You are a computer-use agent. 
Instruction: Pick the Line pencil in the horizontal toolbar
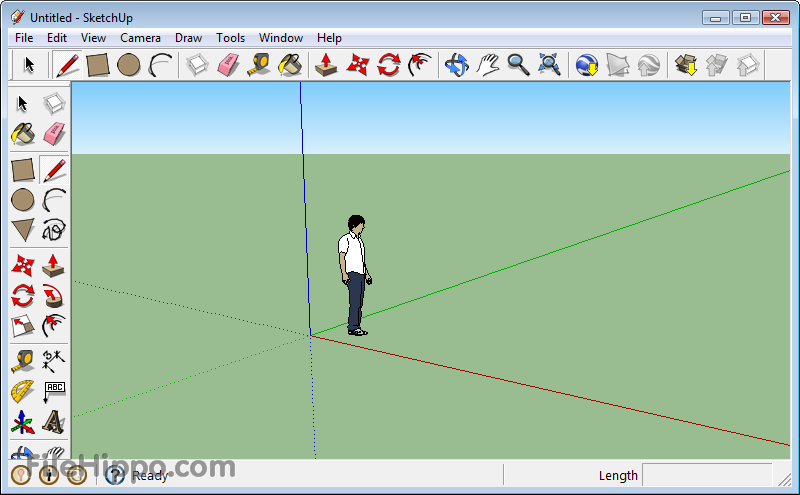[67, 65]
